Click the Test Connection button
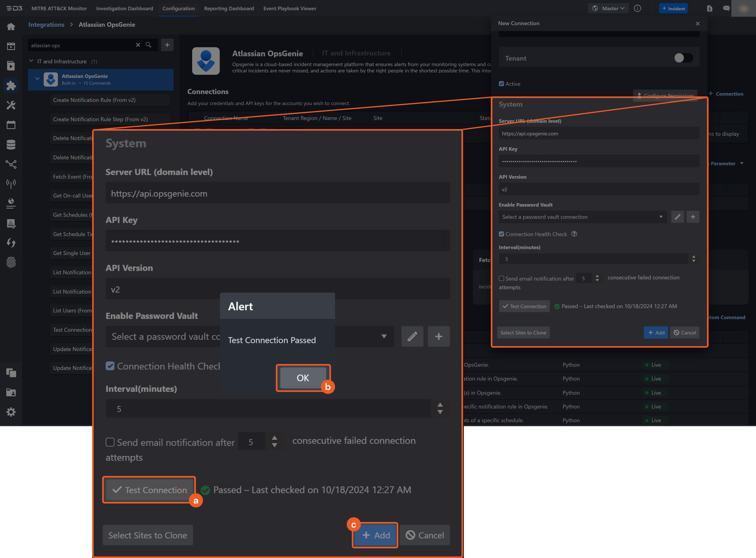The width and height of the screenshot is (756, 558). click(149, 490)
